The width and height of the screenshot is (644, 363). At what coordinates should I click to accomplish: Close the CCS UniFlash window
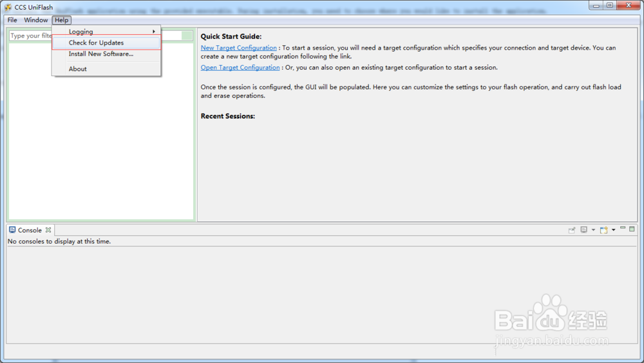629,5
